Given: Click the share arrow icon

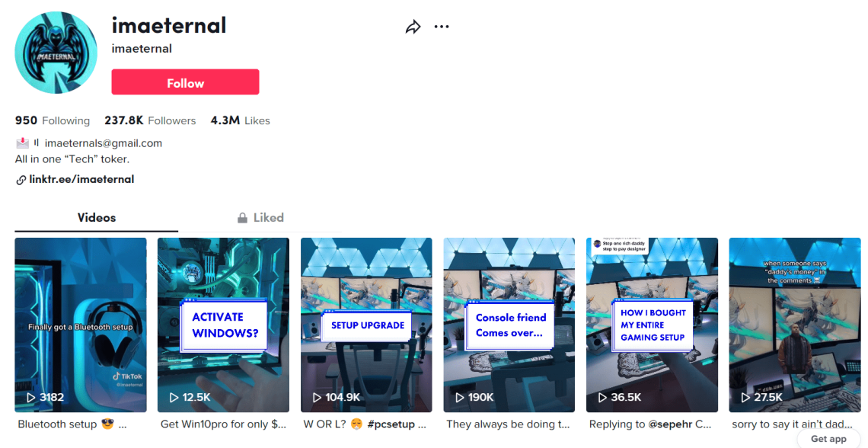Looking at the screenshot, I should click(x=413, y=27).
